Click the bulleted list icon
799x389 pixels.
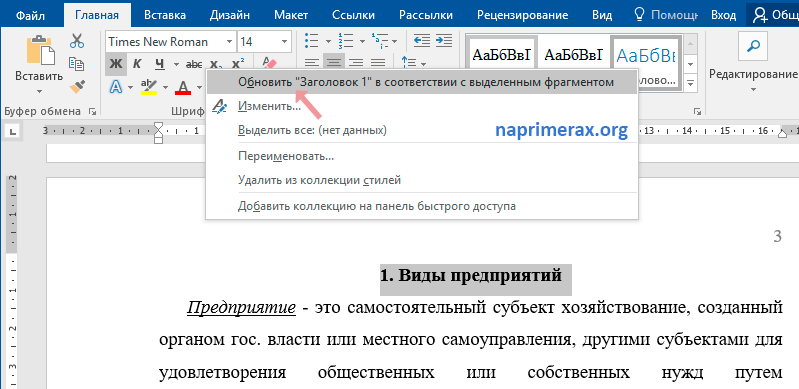(311, 40)
